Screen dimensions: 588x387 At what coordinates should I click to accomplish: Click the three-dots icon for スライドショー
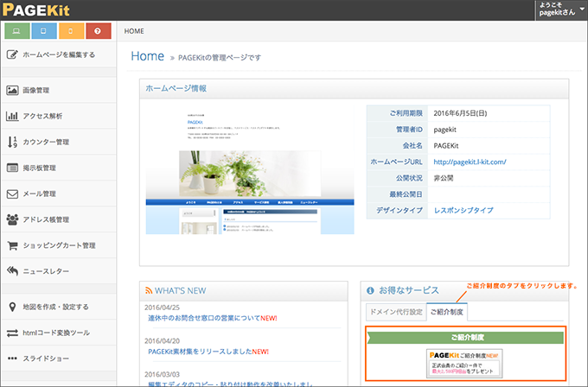point(12,358)
